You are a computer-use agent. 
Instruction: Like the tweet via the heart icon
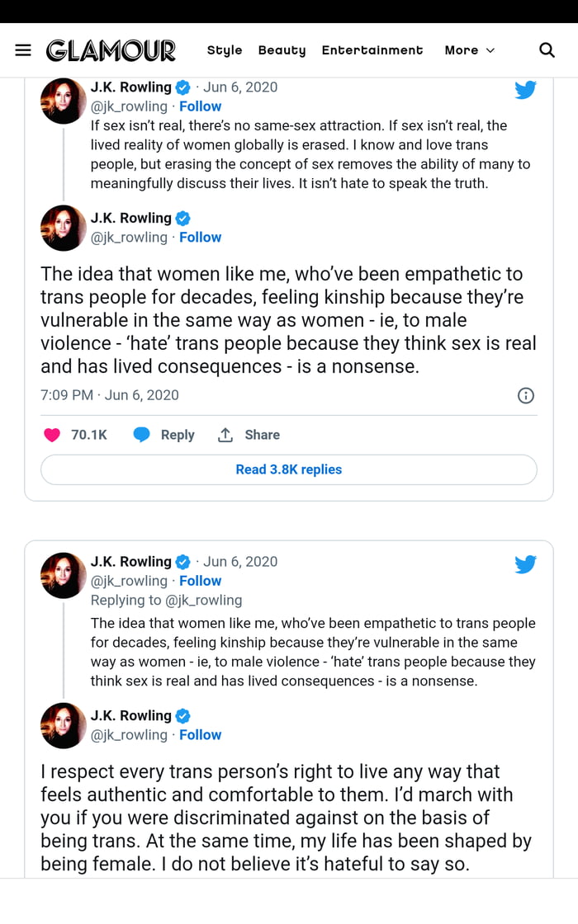52,435
